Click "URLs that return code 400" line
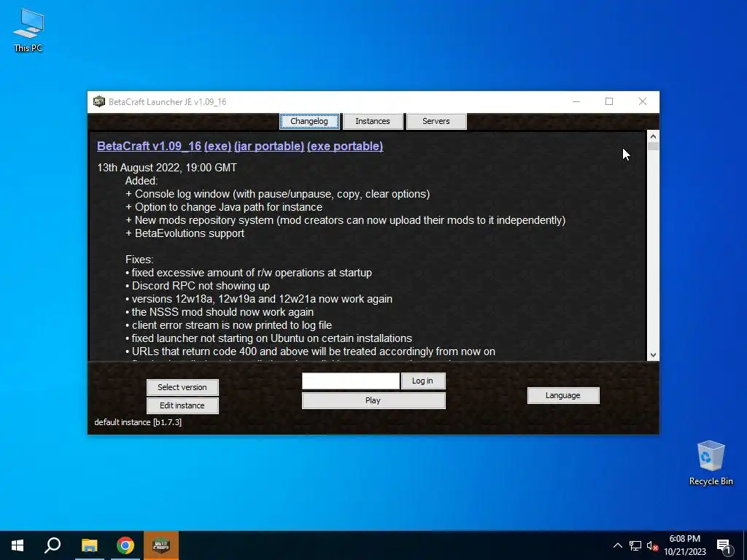This screenshot has width=747, height=560. click(x=310, y=351)
